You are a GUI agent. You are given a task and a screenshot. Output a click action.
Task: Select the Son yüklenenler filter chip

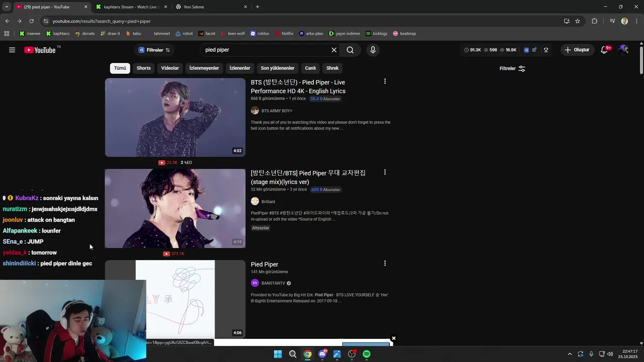[278, 68]
